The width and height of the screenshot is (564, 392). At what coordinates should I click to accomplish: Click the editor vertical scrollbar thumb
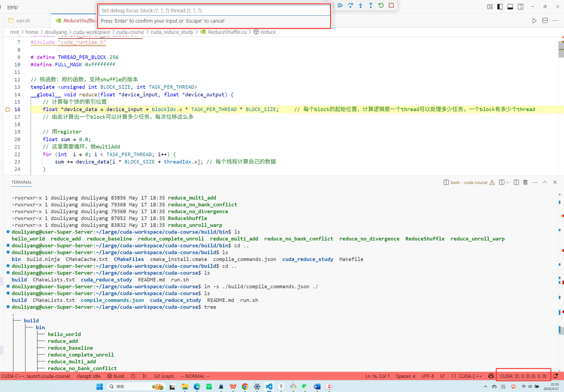(x=561, y=49)
